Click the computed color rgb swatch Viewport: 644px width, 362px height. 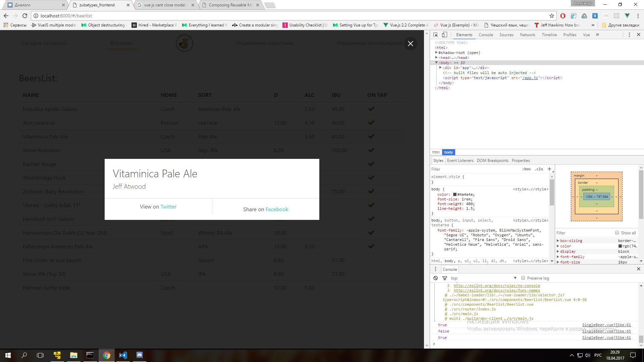(x=620, y=246)
